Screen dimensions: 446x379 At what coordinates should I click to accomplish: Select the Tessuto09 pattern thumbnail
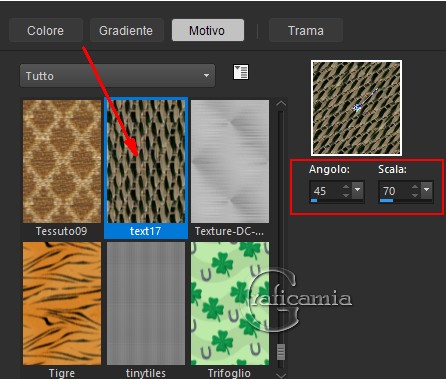(x=62, y=161)
